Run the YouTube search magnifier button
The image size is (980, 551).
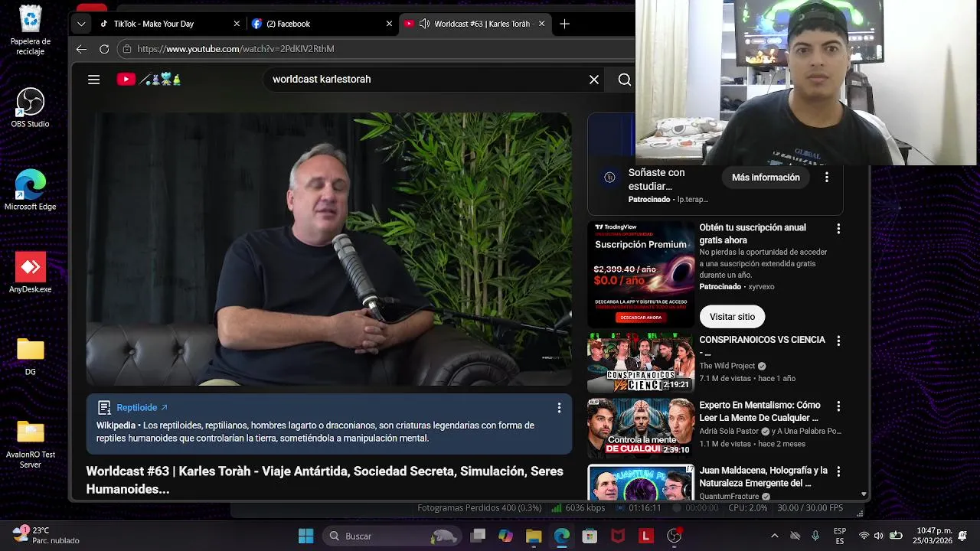coord(625,80)
